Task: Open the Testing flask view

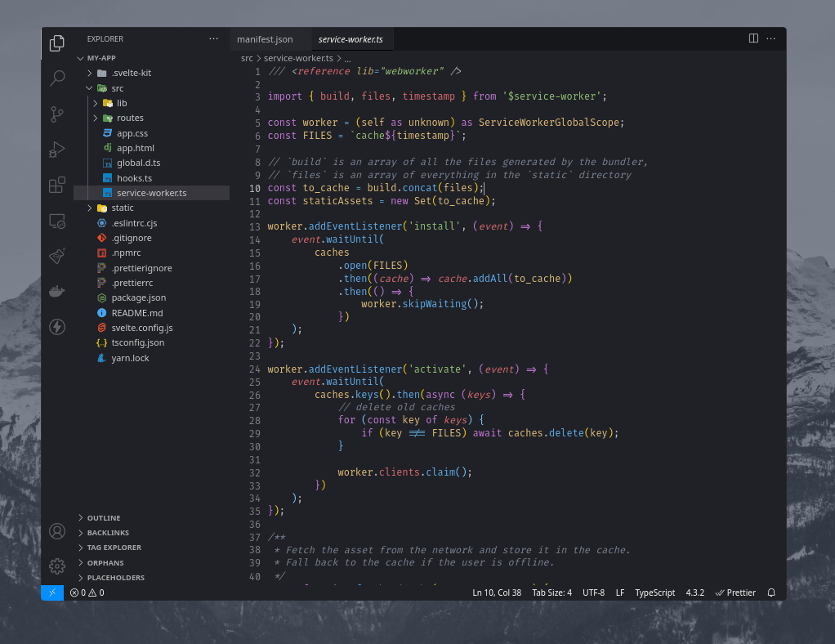Action: (x=57, y=256)
